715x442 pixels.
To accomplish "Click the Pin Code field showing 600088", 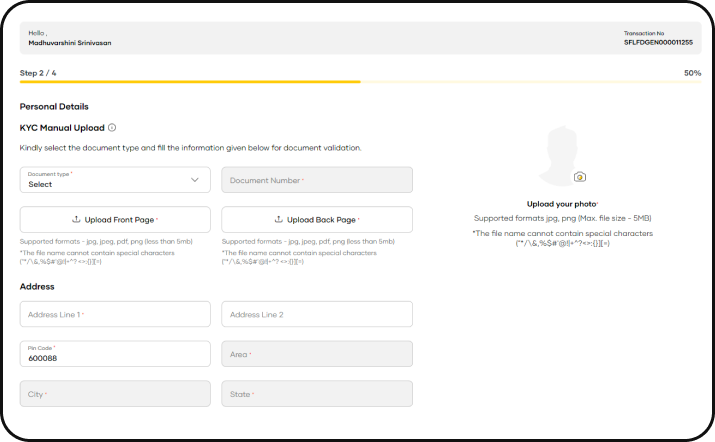I will pyautogui.click(x=115, y=354).
